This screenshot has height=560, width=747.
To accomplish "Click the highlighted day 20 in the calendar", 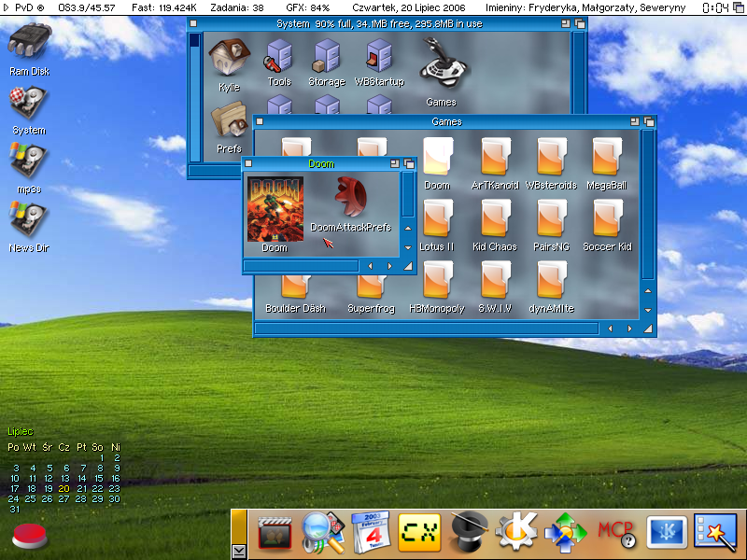I will click(63, 488).
